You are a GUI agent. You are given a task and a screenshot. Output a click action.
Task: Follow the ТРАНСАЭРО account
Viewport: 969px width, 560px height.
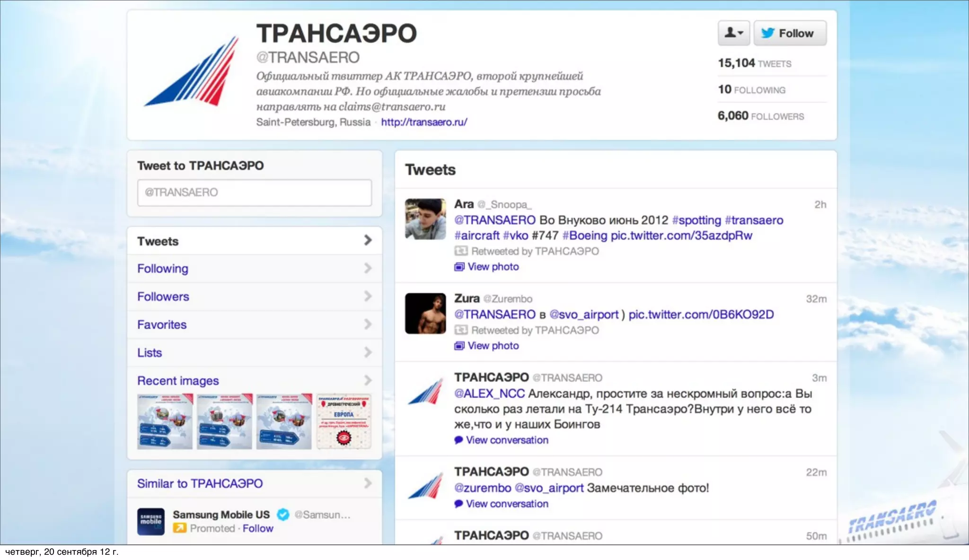(790, 33)
